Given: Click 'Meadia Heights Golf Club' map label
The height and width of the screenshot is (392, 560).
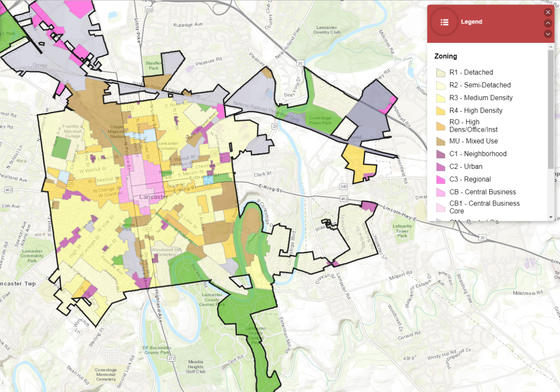Looking at the screenshot, I should pyautogui.click(x=196, y=367).
